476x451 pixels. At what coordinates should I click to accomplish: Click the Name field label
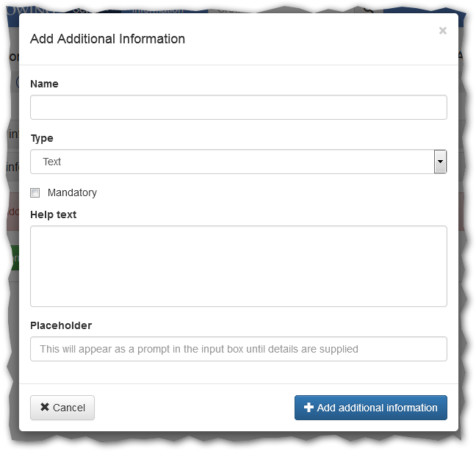(44, 84)
